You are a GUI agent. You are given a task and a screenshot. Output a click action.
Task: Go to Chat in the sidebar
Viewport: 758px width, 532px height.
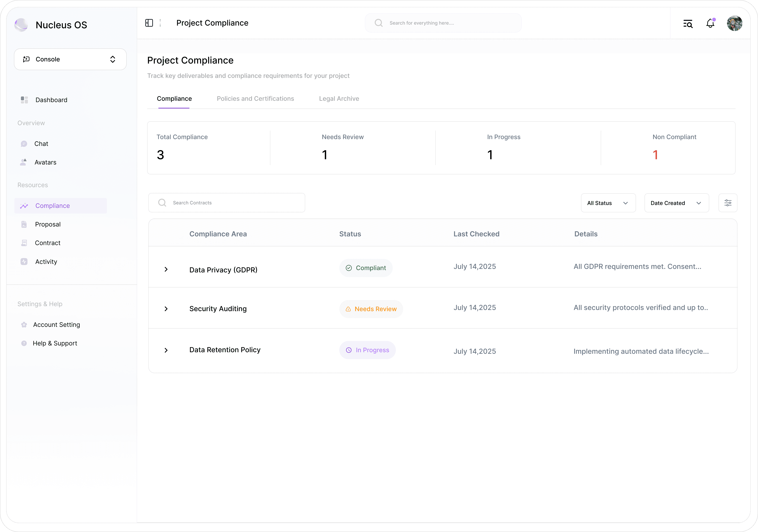click(x=41, y=144)
